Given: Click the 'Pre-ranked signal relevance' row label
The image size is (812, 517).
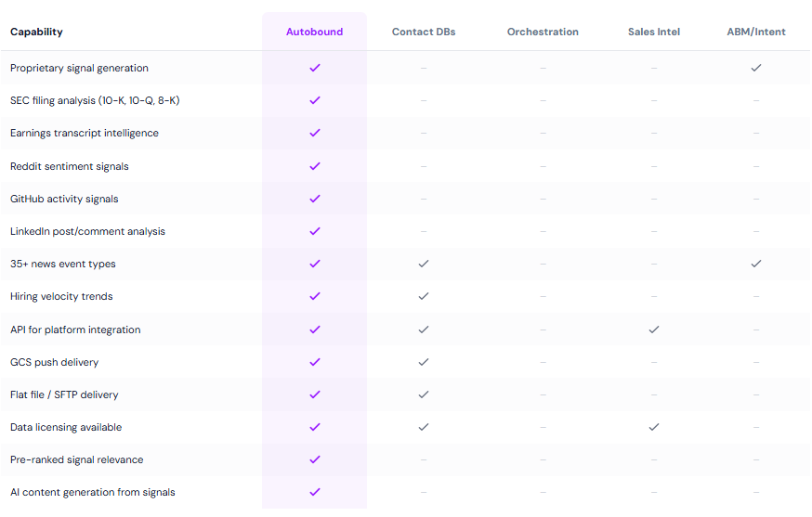Looking at the screenshot, I should (x=76, y=460).
